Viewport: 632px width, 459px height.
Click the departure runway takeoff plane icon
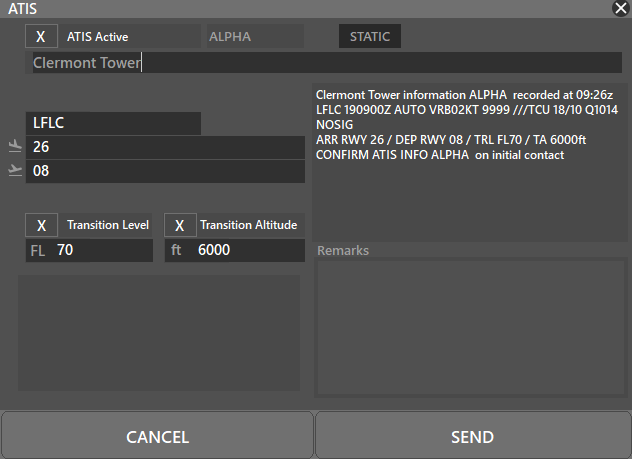15,170
